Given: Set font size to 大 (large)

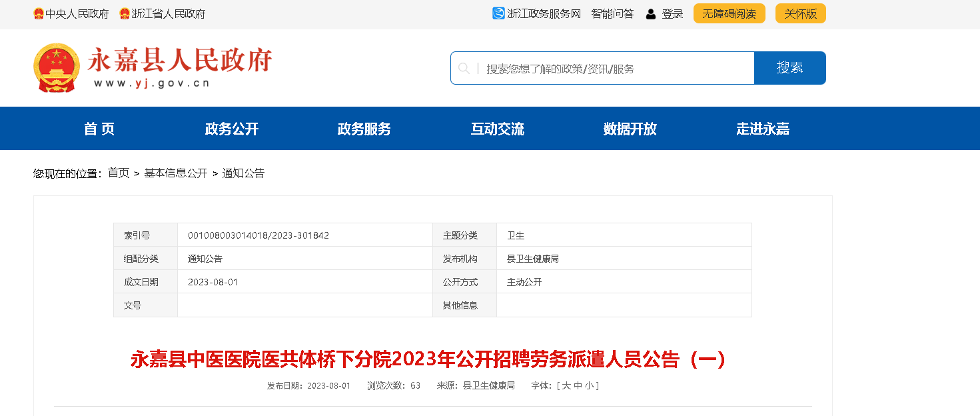Looking at the screenshot, I should coord(566,386).
